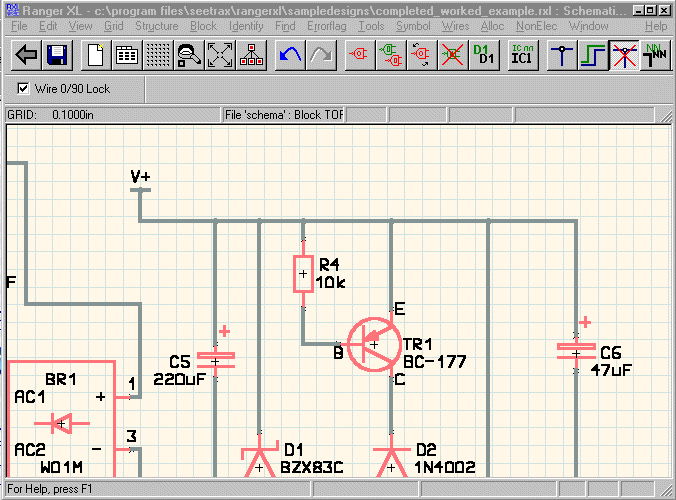Open the Find menu

point(285,26)
